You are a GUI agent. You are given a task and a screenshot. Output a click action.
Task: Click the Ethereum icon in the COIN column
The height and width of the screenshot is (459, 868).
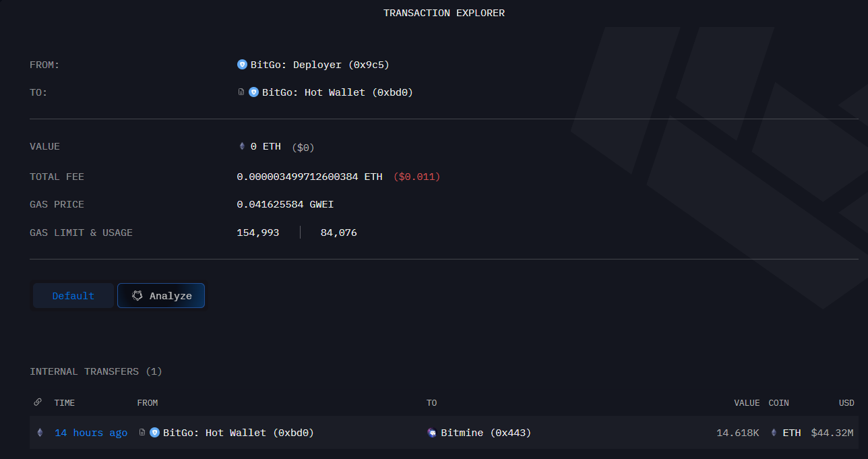pos(774,433)
